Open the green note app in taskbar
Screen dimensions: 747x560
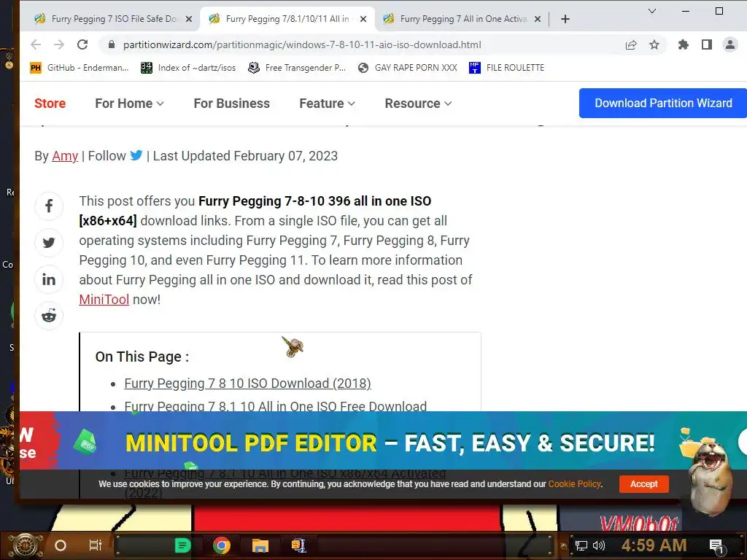coord(182,545)
